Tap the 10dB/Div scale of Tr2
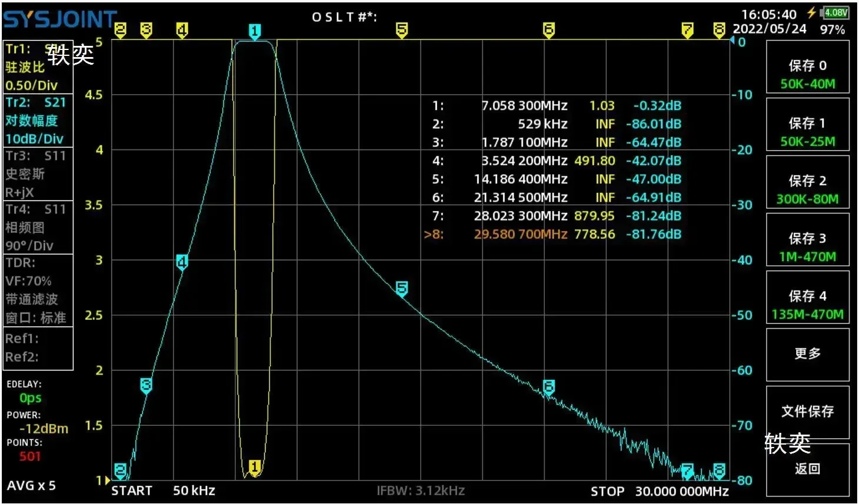859x504 pixels. click(x=34, y=139)
